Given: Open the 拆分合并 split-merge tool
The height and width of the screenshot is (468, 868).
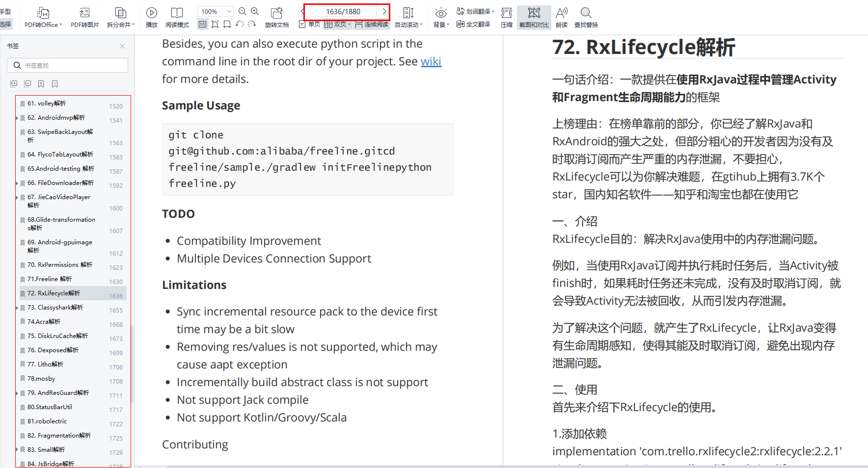Looking at the screenshot, I should tap(120, 17).
